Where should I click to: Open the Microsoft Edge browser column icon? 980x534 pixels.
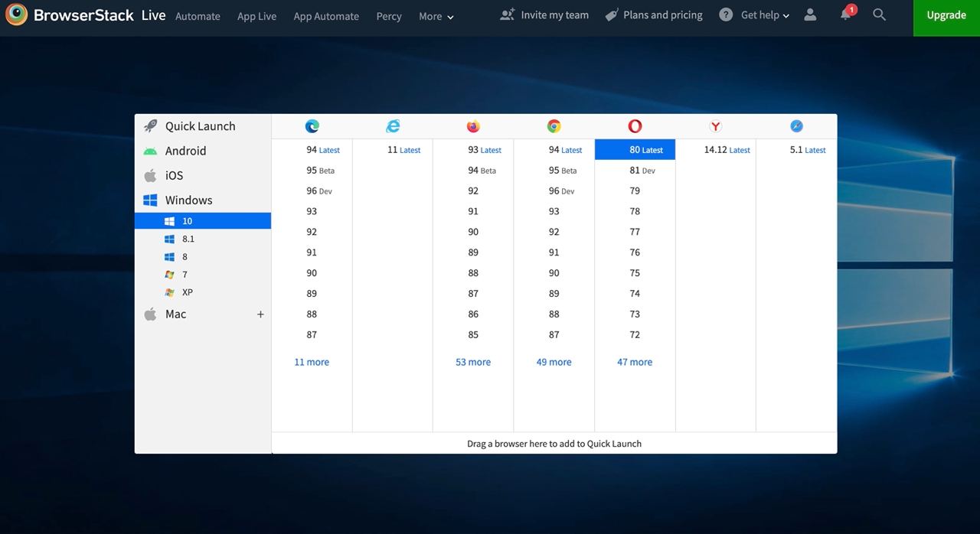pyautogui.click(x=312, y=126)
